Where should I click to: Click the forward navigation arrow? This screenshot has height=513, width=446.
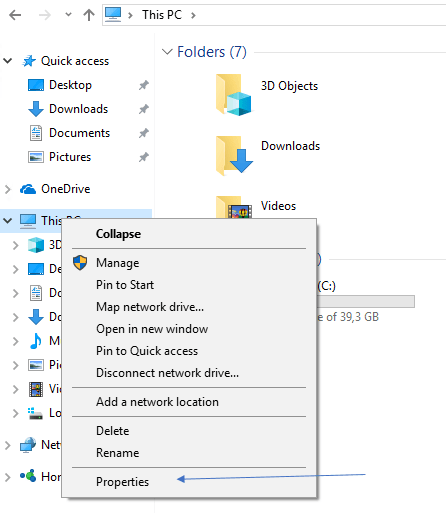(x=44, y=15)
